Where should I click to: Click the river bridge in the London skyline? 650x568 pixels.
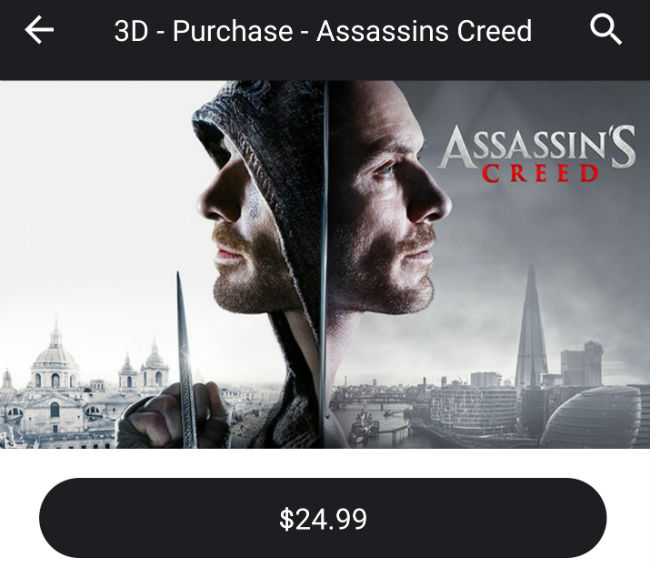coord(365,399)
